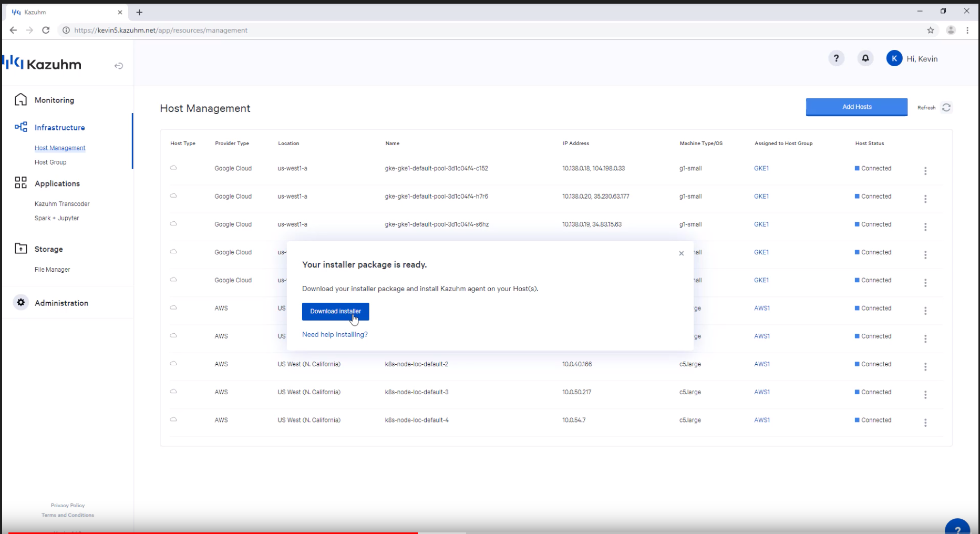Click IP address 10.0.40.166
Viewport: 980px width, 534px height.
tap(577, 364)
